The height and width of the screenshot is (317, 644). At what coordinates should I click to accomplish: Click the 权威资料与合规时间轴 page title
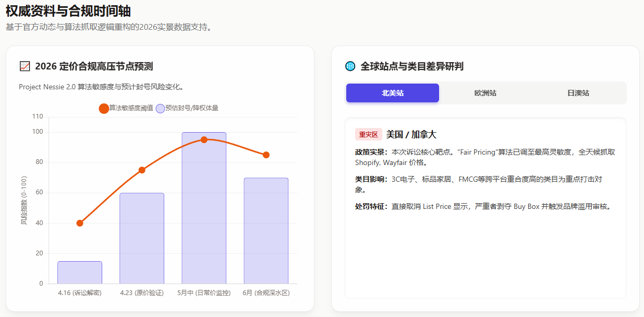coord(68,10)
